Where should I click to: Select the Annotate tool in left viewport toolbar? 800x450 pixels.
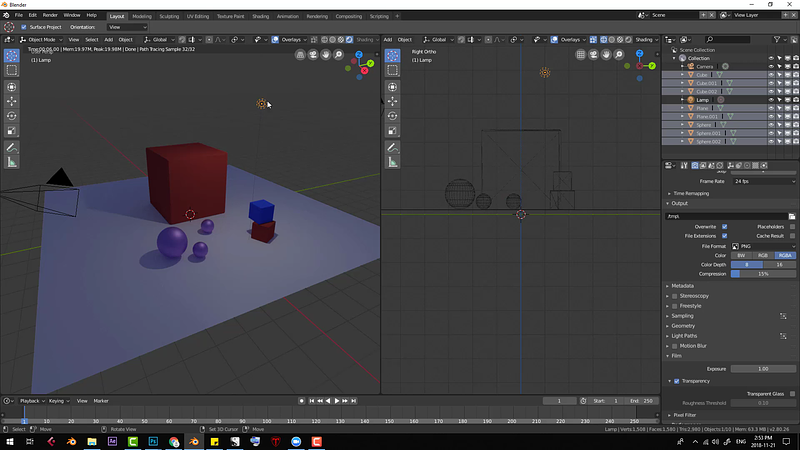point(11,148)
